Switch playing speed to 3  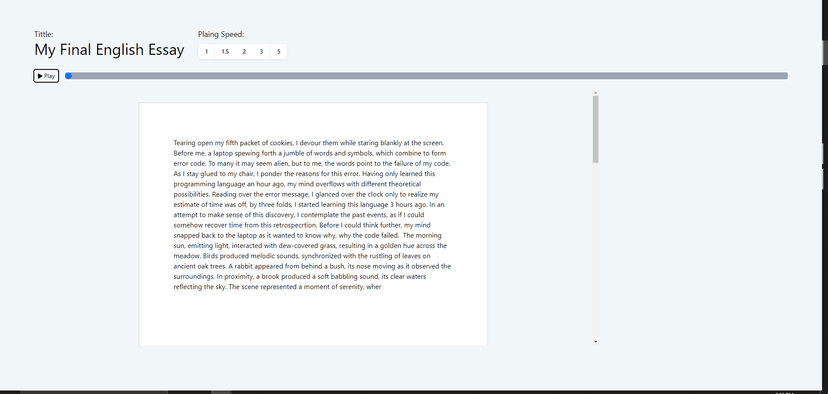click(261, 52)
